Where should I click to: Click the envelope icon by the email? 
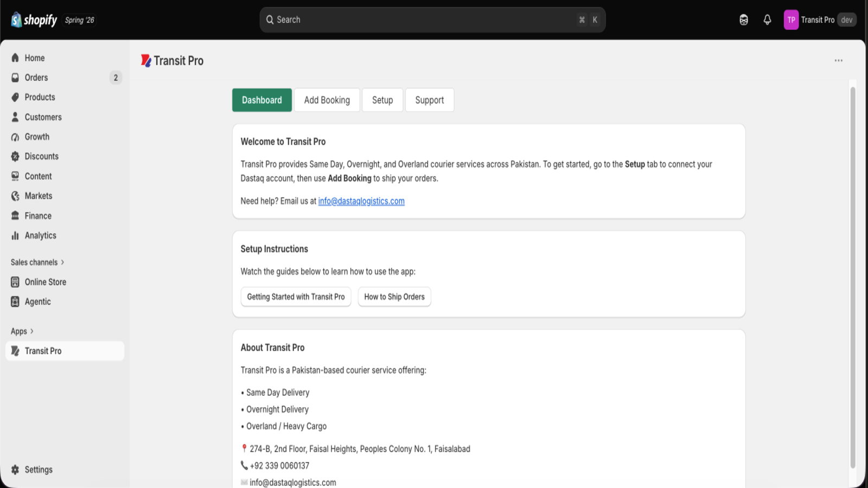[x=244, y=482]
